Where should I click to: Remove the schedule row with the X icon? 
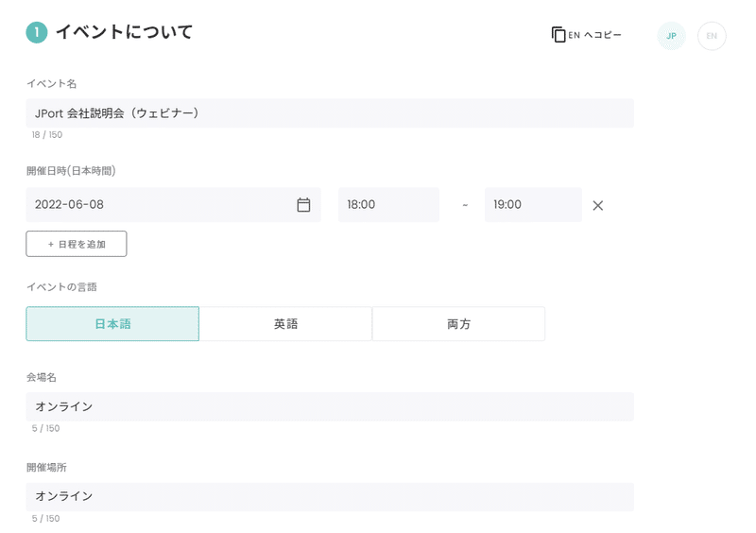click(x=598, y=205)
